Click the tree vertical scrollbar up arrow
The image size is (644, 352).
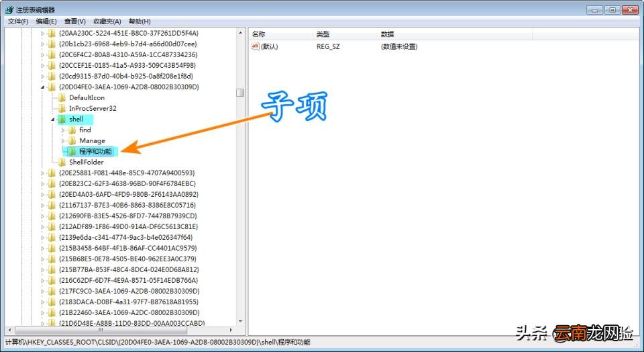(241, 33)
